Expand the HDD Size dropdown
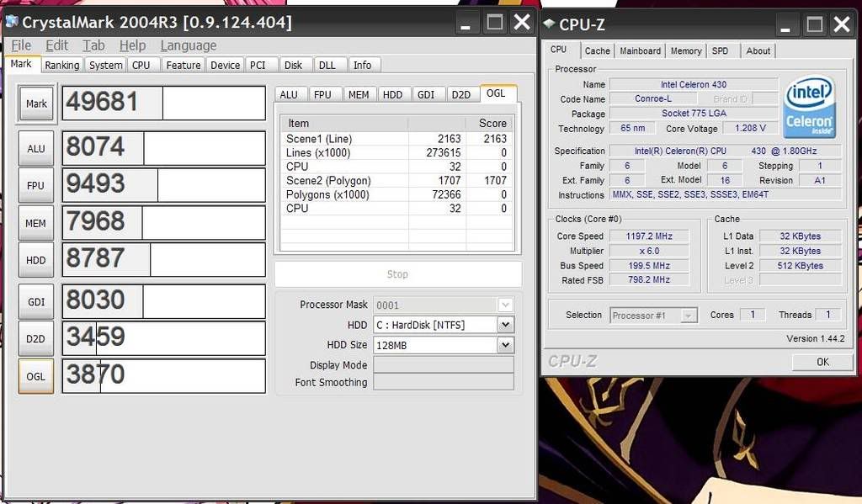The image size is (862, 504). (x=505, y=345)
